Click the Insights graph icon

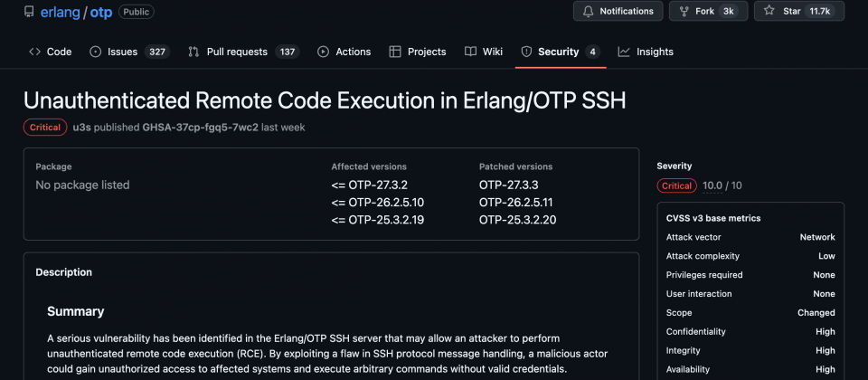[624, 52]
